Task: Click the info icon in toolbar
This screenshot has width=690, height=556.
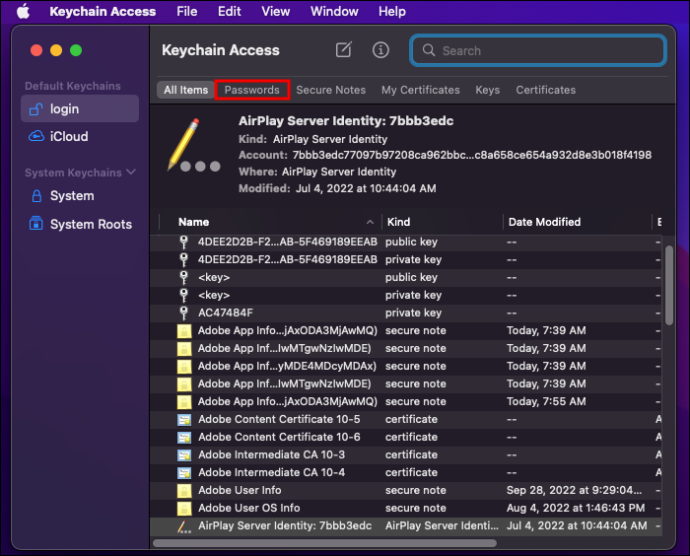Action: 381,50
